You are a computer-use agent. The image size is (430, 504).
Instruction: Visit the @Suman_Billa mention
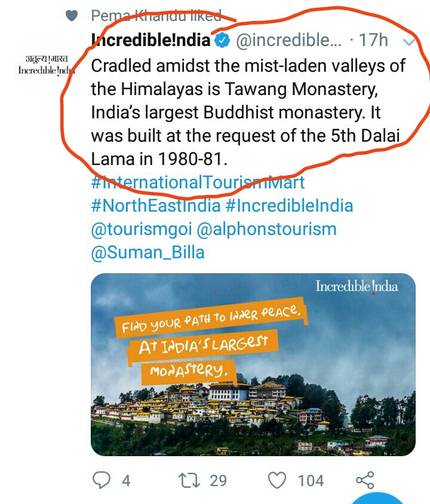click(148, 253)
